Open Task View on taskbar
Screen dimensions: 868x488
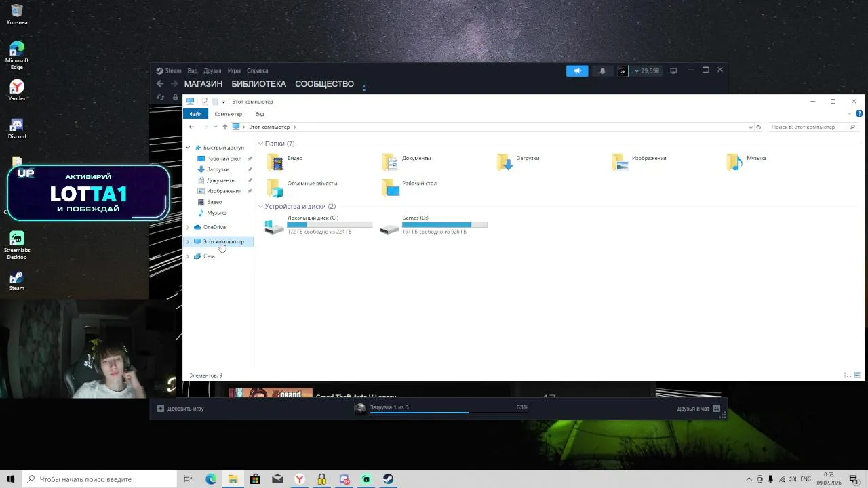click(188, 479)
